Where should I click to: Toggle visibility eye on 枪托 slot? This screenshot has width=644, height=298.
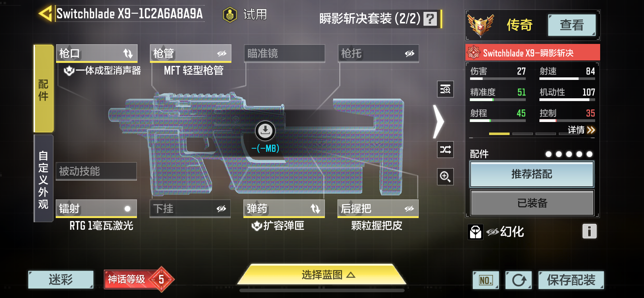coord(410,54)
